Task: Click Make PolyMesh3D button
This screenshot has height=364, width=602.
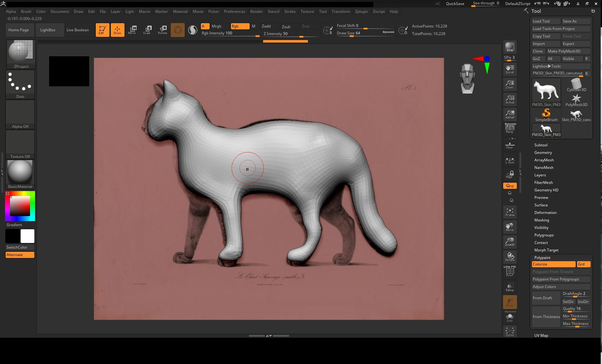Action: pyautogui.click(x=568, y=51)
